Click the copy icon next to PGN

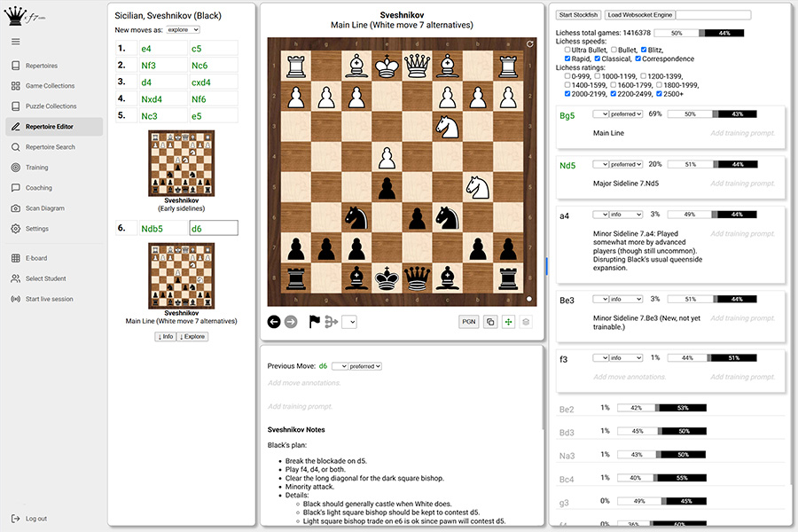point(490,322)
